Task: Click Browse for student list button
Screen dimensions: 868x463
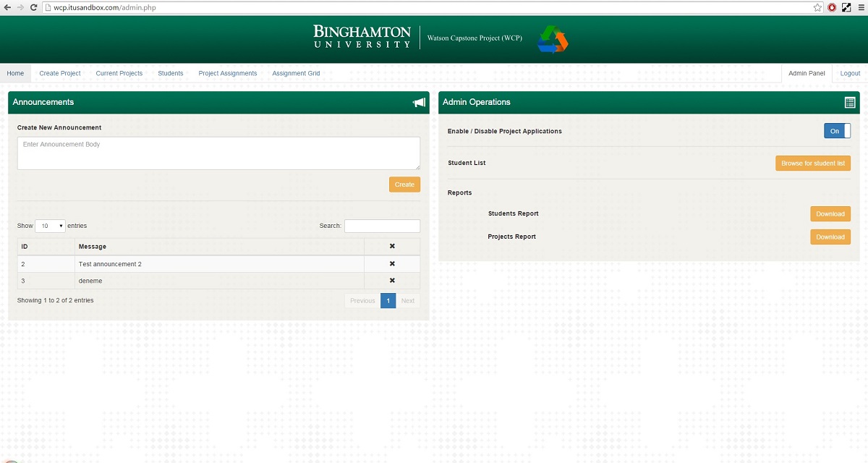Action: tap(813, 163)
